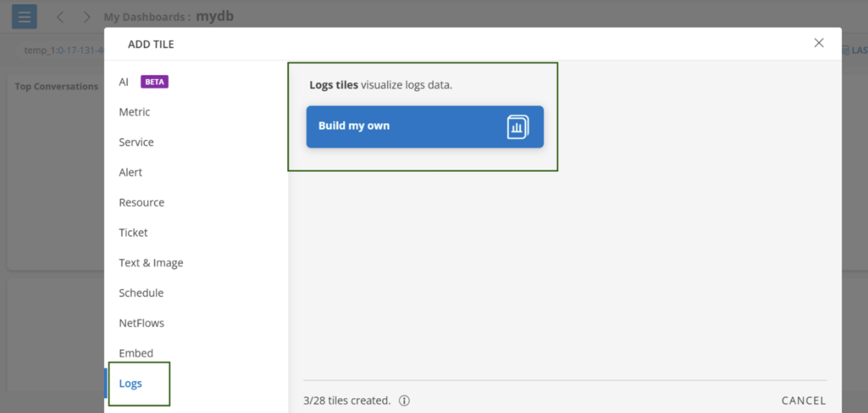Click the mydb dashboard title
Screen dimensions: 868x413
(x=215, y=16)
